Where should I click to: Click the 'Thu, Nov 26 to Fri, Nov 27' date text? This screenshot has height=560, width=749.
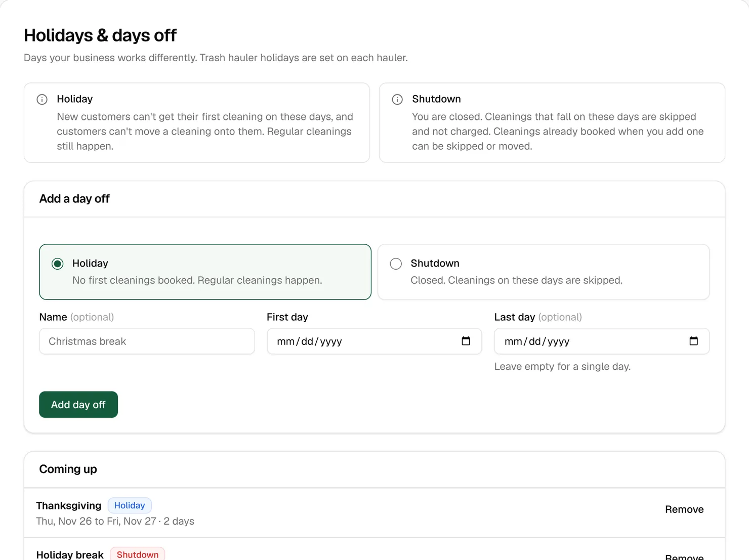tap(96, 521)
